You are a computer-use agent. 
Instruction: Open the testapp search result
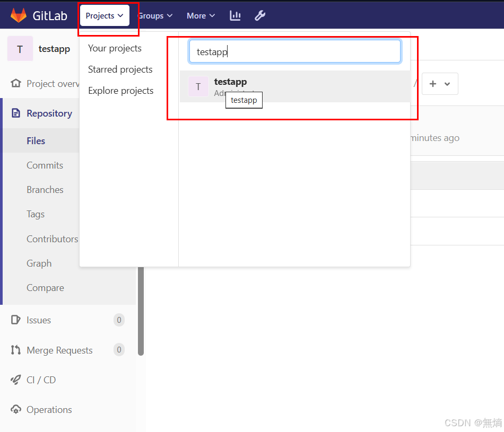point(295,86)
